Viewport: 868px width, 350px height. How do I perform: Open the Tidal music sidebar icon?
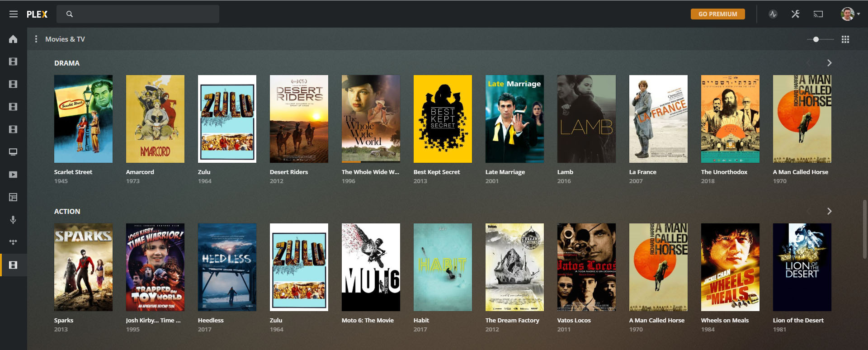[x=13, y=242]
